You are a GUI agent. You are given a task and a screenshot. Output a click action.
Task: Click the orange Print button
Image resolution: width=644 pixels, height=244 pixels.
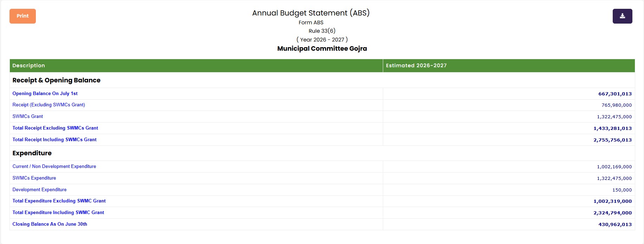[22, 16]
